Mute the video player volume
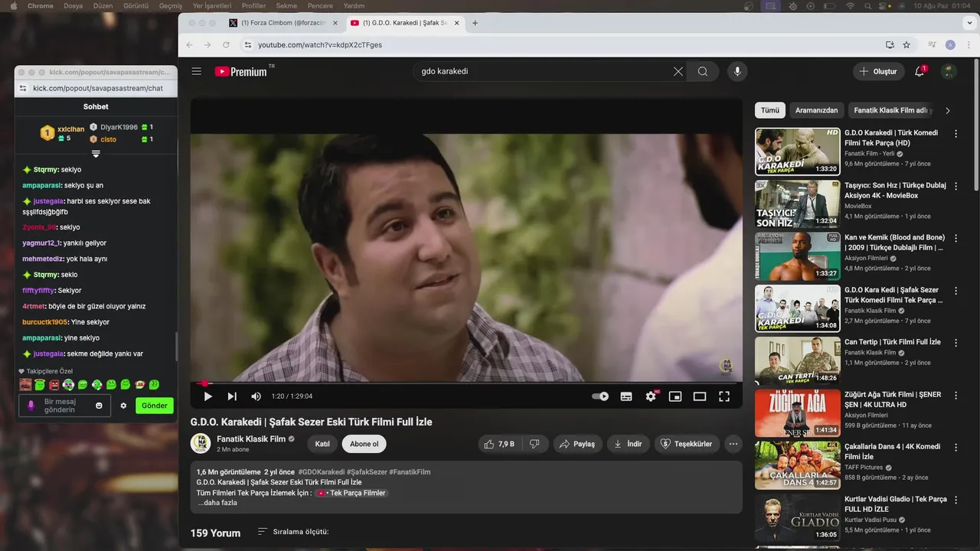The width and height of the screenshot is (980, 551). pyautogui.click(x=256, y=396)
